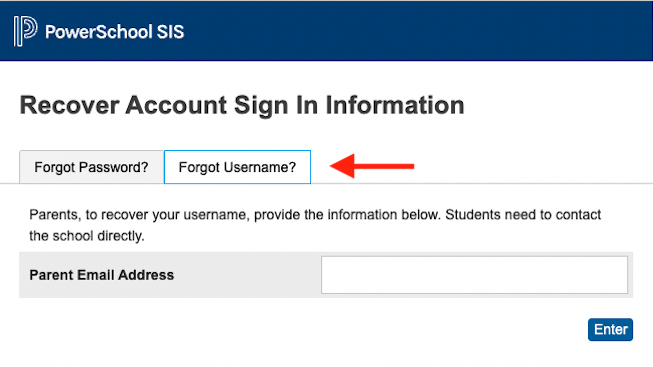Click the word Information in the heading

(395, 105)
